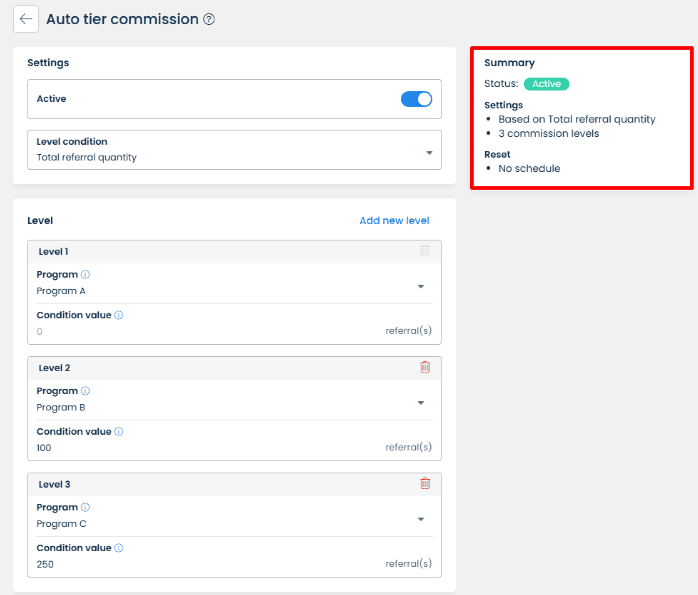
Task: Click Level 3 condition value field showing 250
Action: pos(200,564)
